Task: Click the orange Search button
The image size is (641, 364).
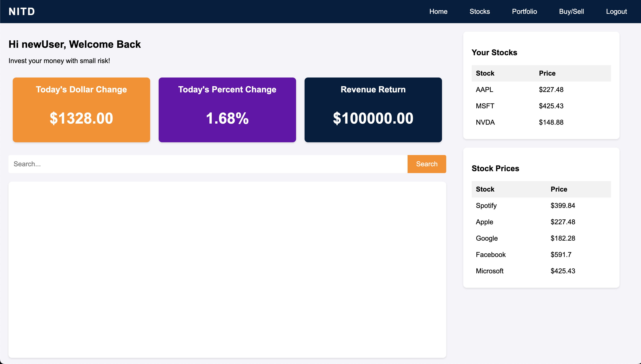Action: coord(426,164)
